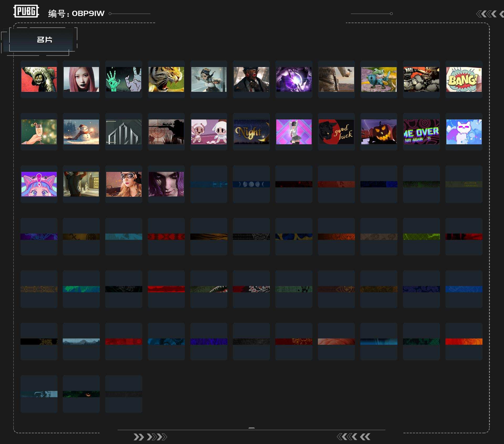
Task: Select the golden Night name card
Action: 251,132
